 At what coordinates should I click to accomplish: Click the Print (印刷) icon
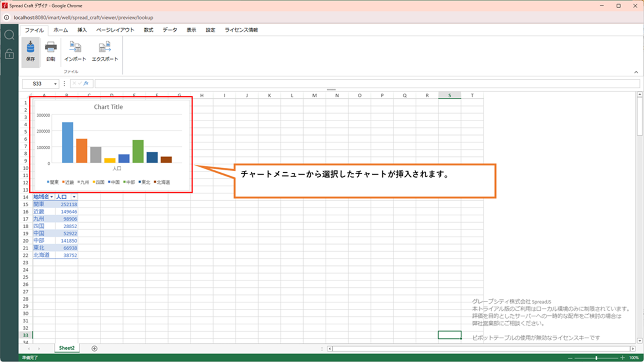coord(51,51)
